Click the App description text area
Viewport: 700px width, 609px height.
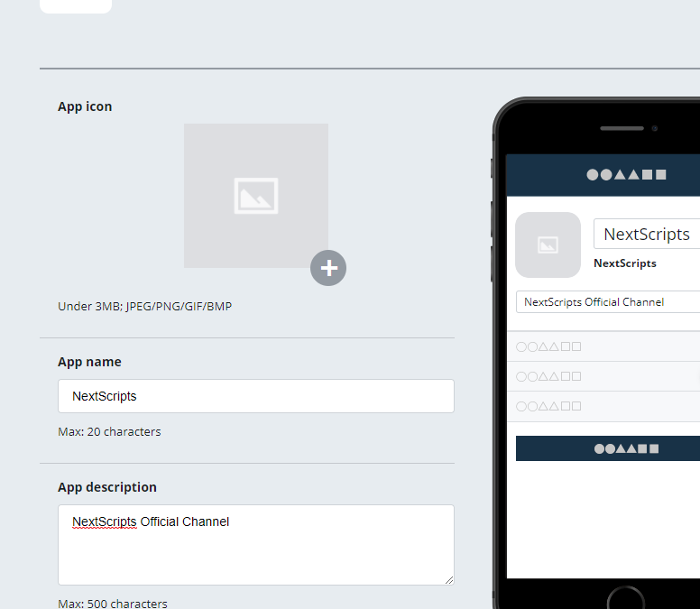pos(256,545)
